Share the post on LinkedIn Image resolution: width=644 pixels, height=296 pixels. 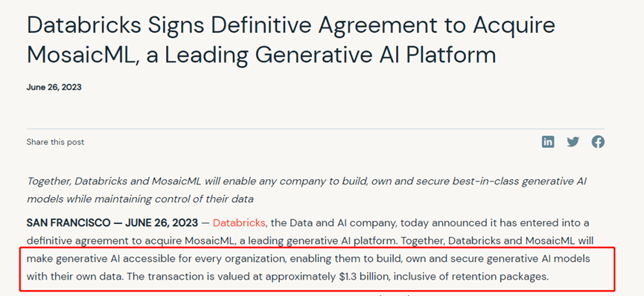pyautogui.click(x=548, y=142)
